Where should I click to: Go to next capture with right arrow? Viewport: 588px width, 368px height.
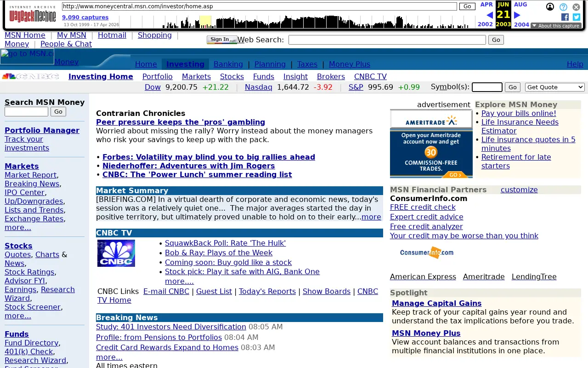517,15
